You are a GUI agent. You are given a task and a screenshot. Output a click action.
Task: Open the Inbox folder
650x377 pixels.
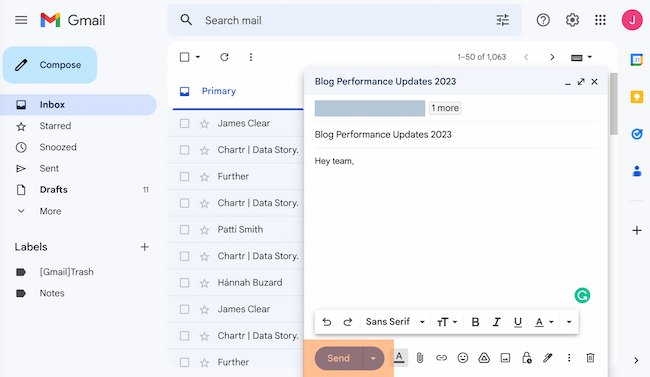(x=78, y=105)
